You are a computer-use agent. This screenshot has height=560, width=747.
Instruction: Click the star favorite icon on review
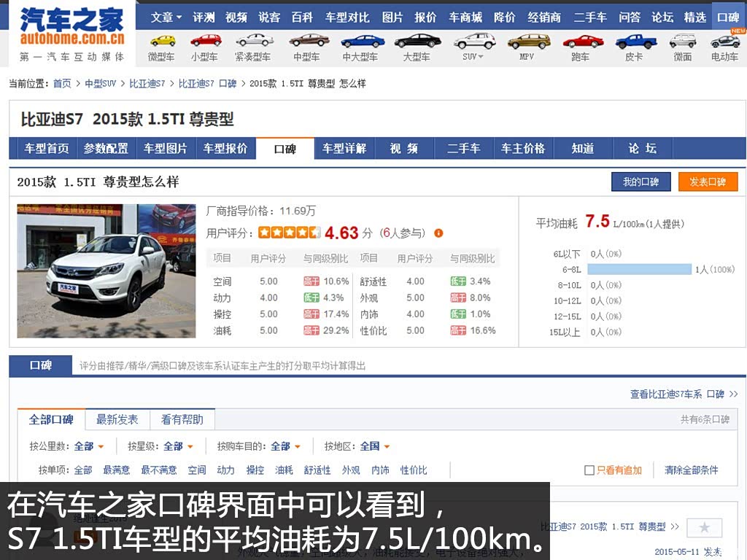pyautogui.click(x=704, y=527)
